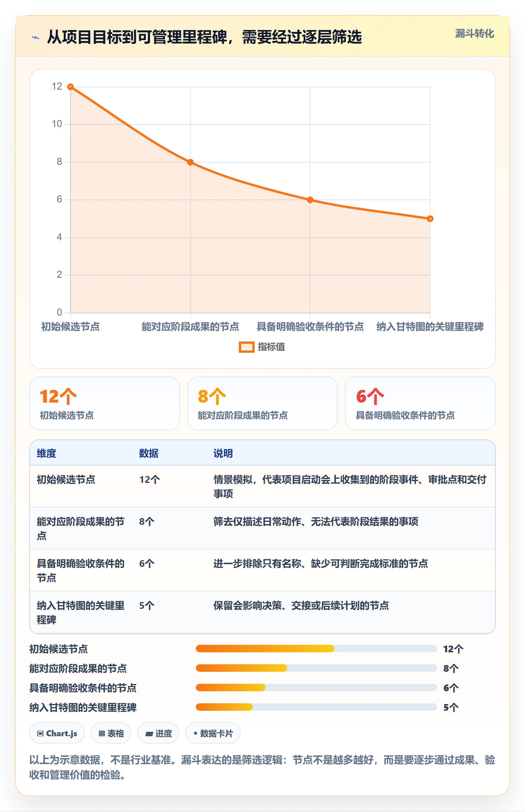This screenshot has height=812, width=525.
Task: Click x-axis label 具备明确验收条件的节点 under chart
Action: click(310, 327)
